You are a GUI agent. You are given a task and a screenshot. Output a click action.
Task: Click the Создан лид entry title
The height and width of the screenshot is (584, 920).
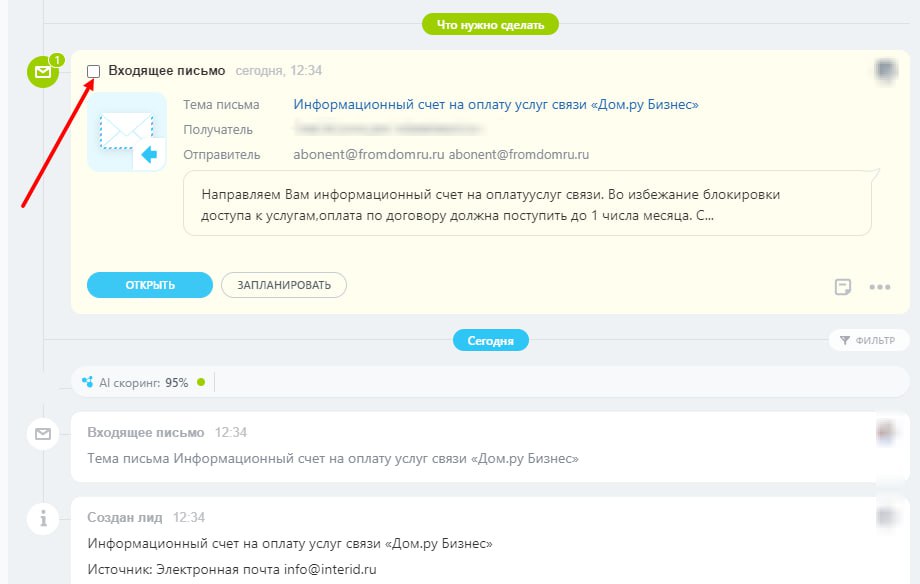coord(126,517)
